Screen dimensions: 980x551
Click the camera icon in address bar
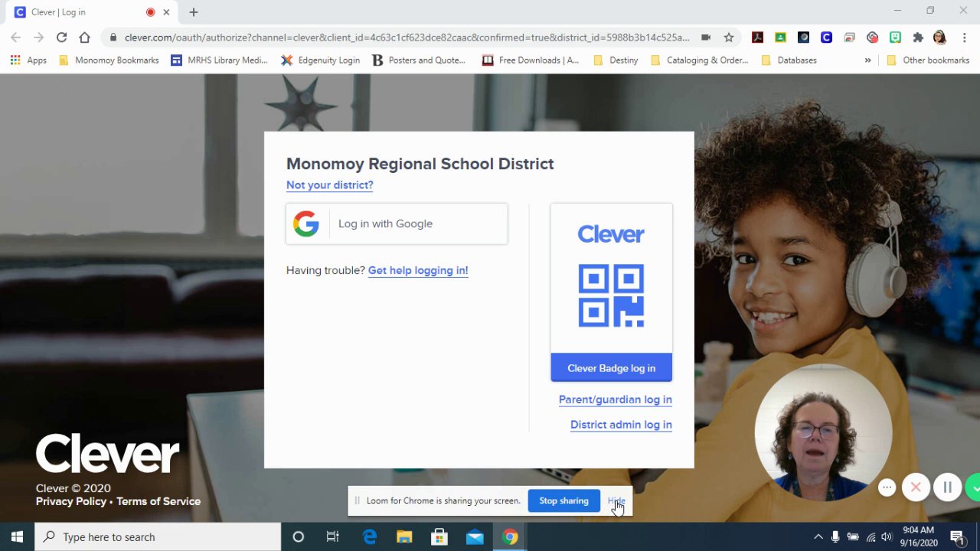tap(706, 37)
